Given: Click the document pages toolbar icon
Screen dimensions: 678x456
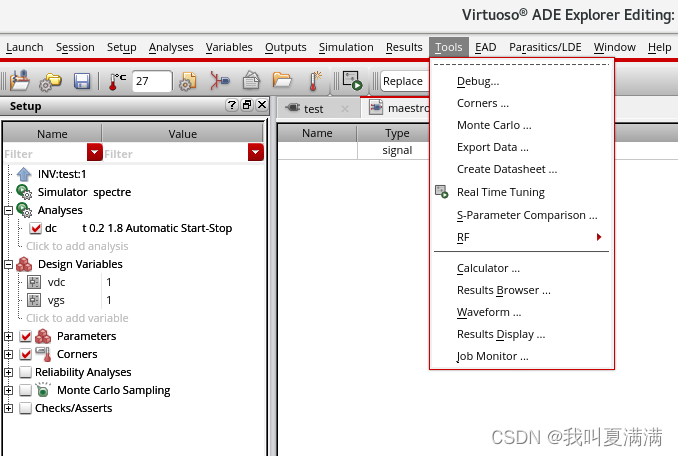Looking at the screenshot, I should tap(251, 80).
